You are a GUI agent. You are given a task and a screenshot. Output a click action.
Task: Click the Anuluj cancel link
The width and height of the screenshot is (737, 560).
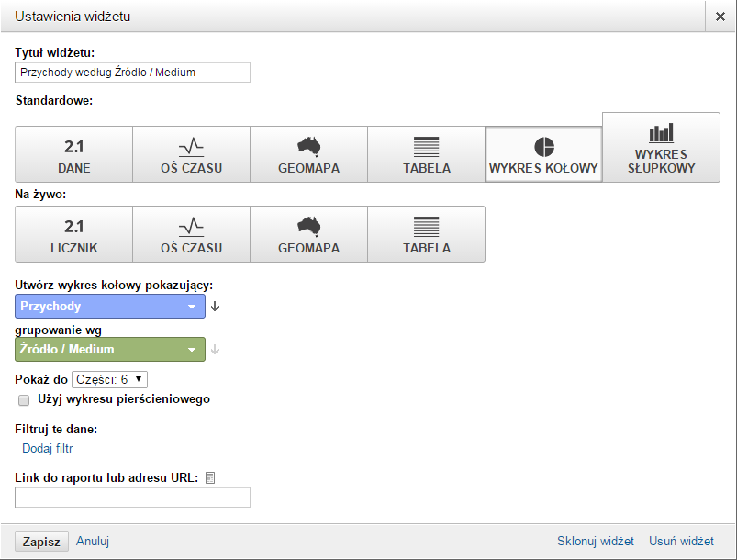click(93, 542)
